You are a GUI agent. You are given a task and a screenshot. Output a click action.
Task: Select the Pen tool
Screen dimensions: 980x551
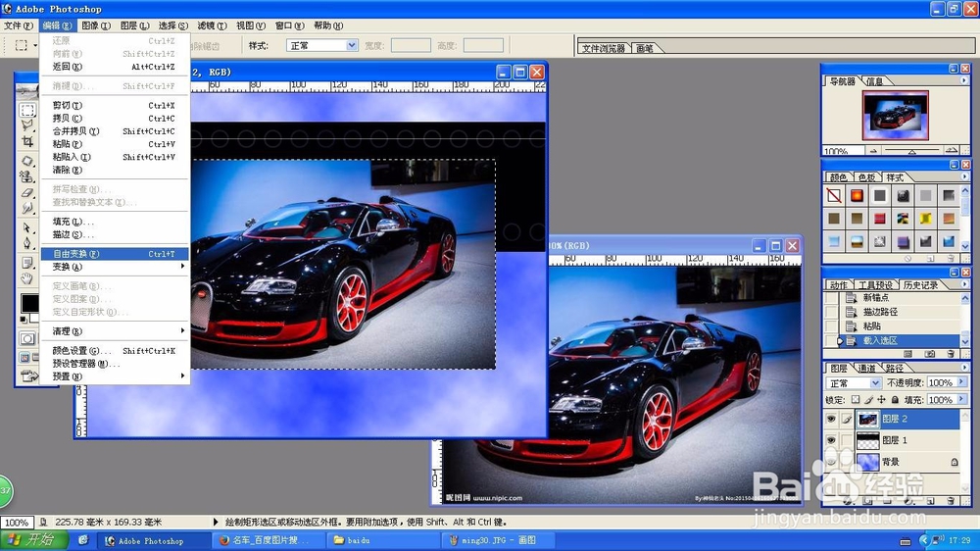[26, 243]
